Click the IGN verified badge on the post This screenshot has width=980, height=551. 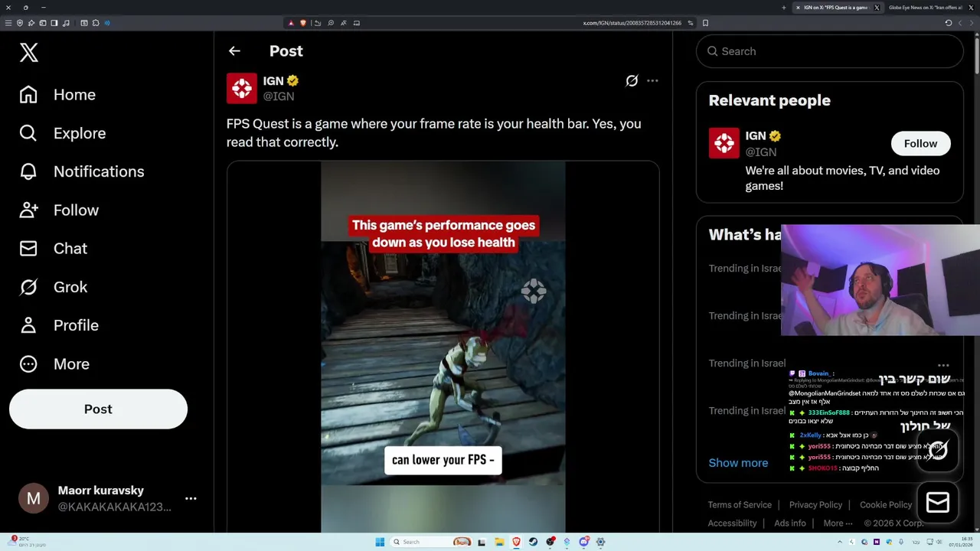(x=292, y=80)
